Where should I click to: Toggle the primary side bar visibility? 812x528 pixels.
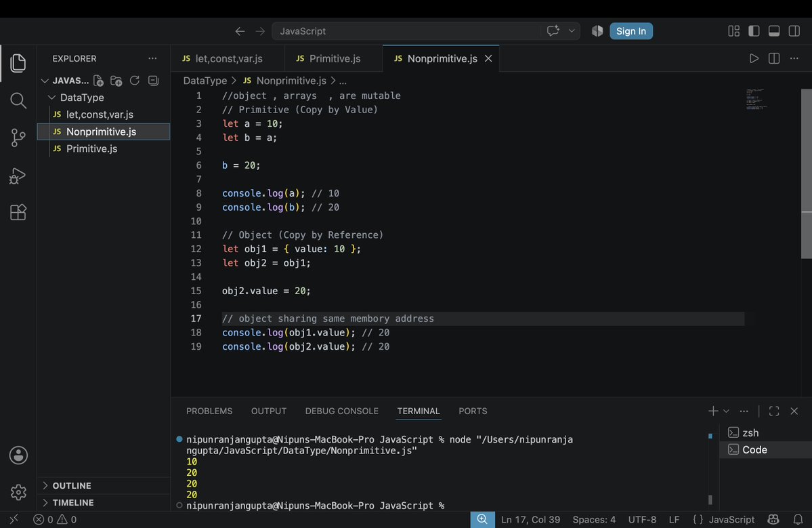point(754,31)
